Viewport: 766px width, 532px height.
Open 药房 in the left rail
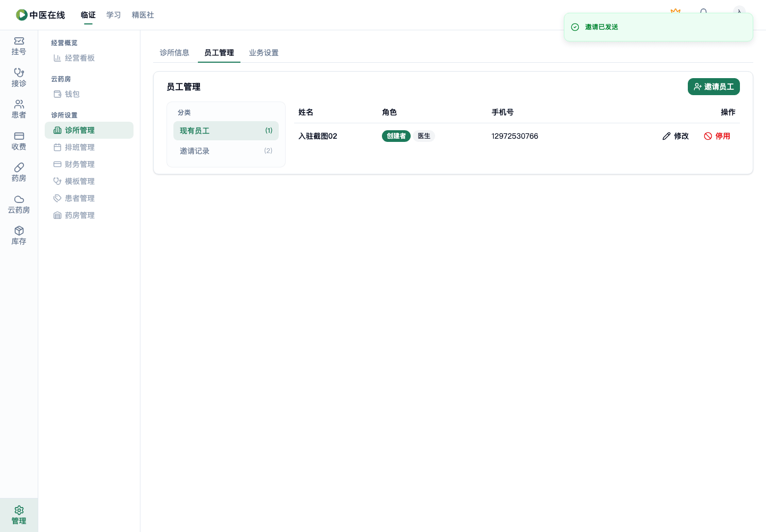point(19,173)
